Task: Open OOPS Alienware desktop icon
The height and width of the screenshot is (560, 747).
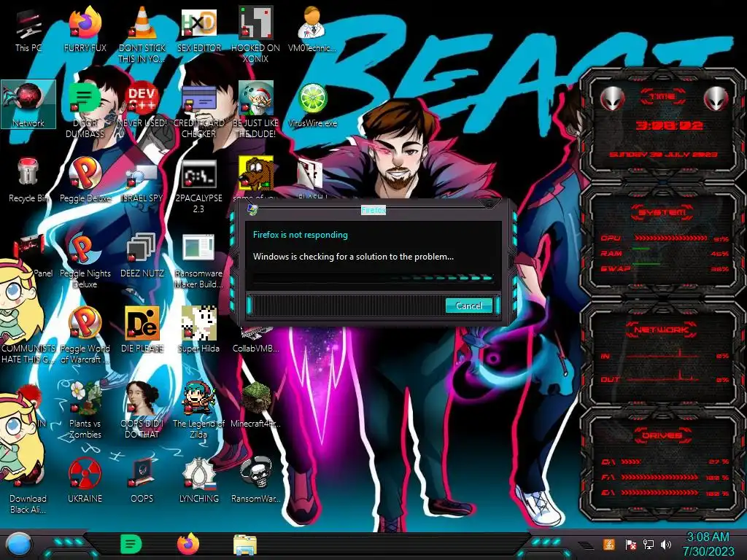Action: coord(142,481)
